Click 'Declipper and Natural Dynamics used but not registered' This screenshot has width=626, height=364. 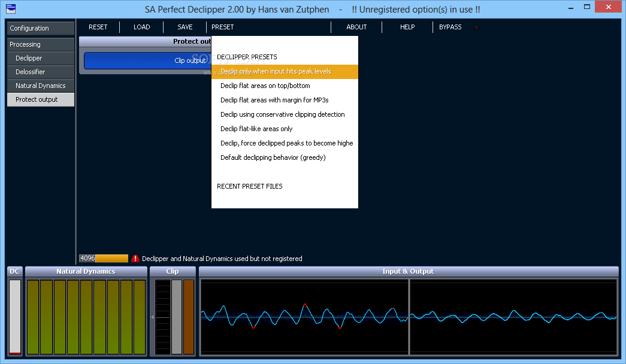pyautogui.click(x=222, y=259)
